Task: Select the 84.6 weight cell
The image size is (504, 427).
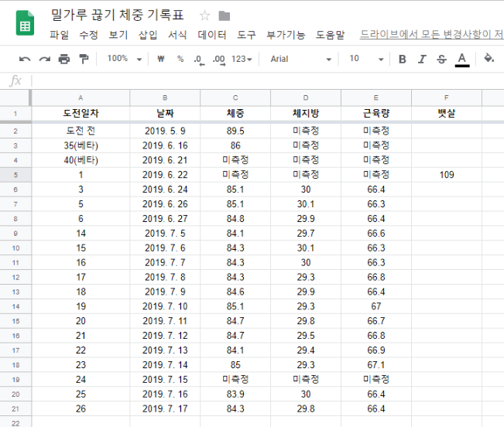Action: click(x=235, y=292)
